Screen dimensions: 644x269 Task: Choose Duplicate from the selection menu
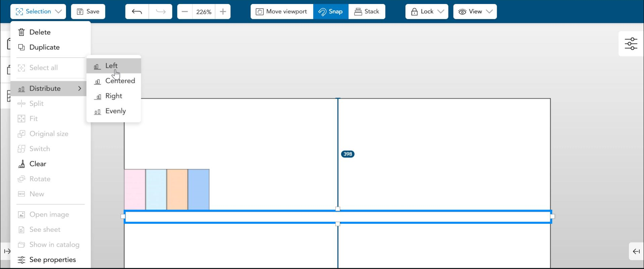point(50,47)
